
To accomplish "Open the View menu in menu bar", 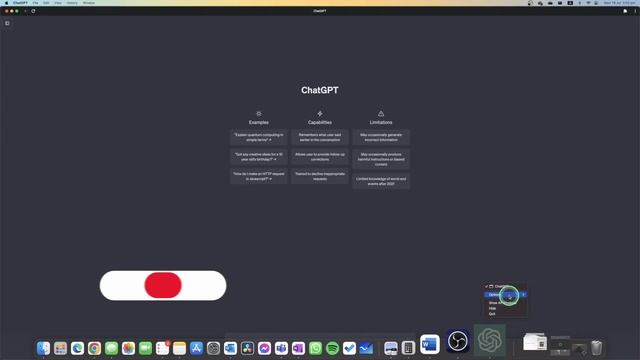I will [58, 3].
